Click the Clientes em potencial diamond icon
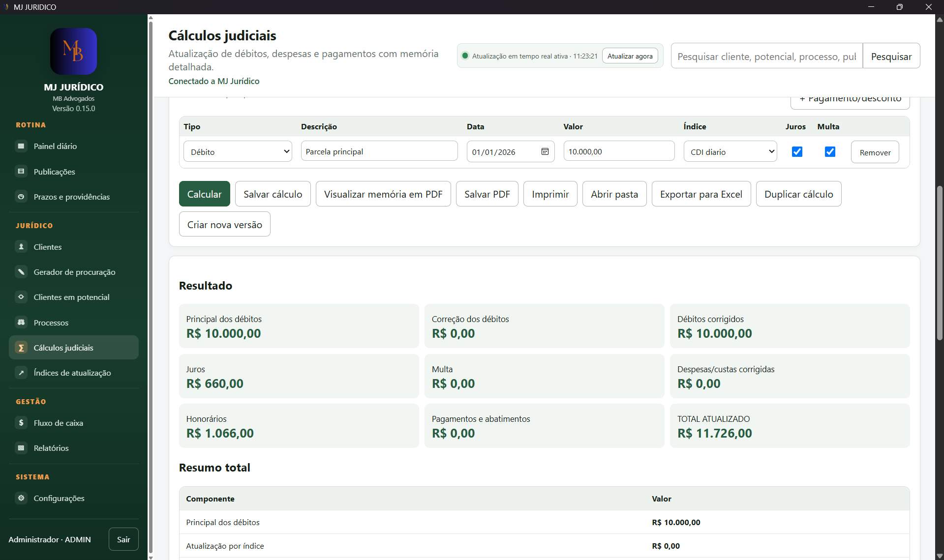 coord(21,297)
